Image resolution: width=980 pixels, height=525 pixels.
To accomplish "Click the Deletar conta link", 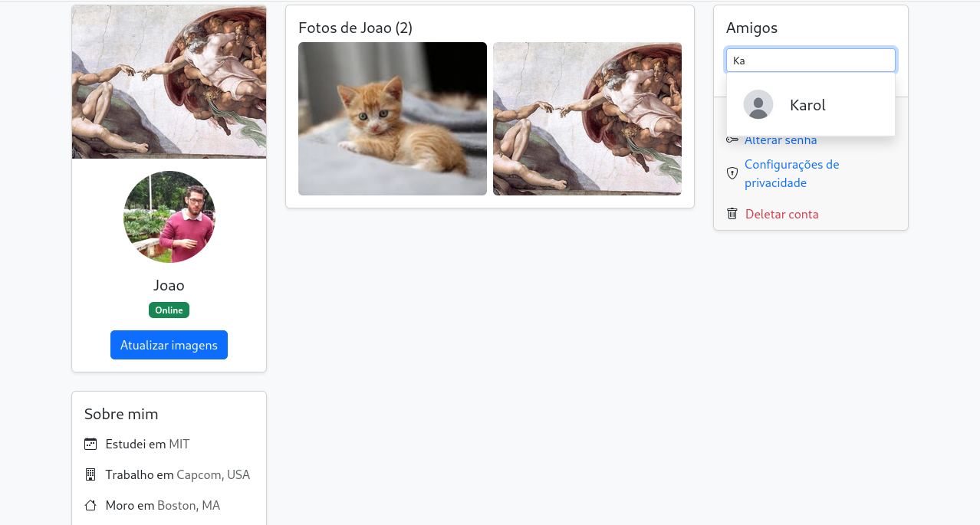I will coord(782,215).
